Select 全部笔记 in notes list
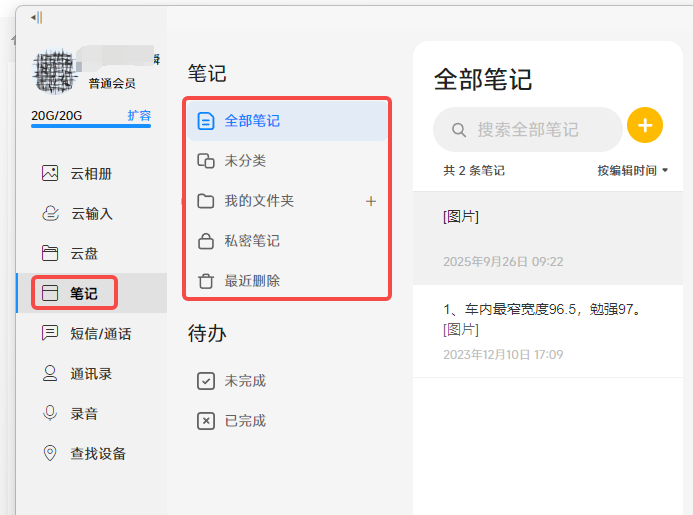 pyautogui.click(x=251, y=121)
